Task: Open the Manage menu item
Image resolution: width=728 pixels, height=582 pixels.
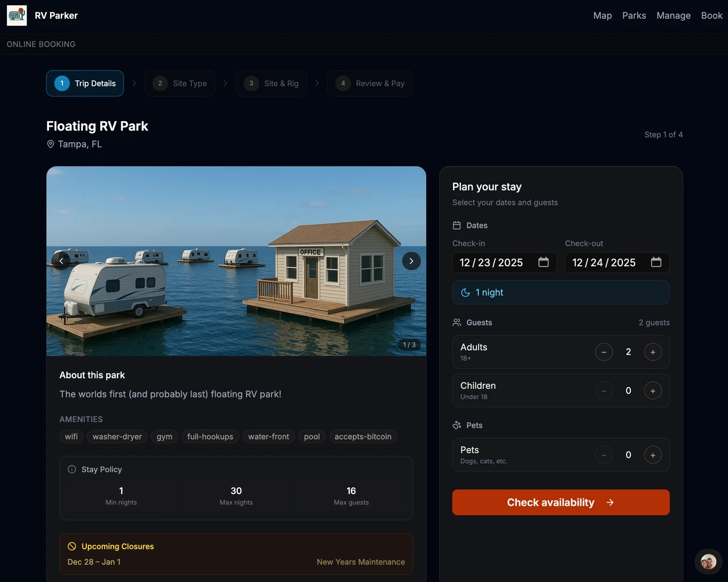Action: coord(673,16)
